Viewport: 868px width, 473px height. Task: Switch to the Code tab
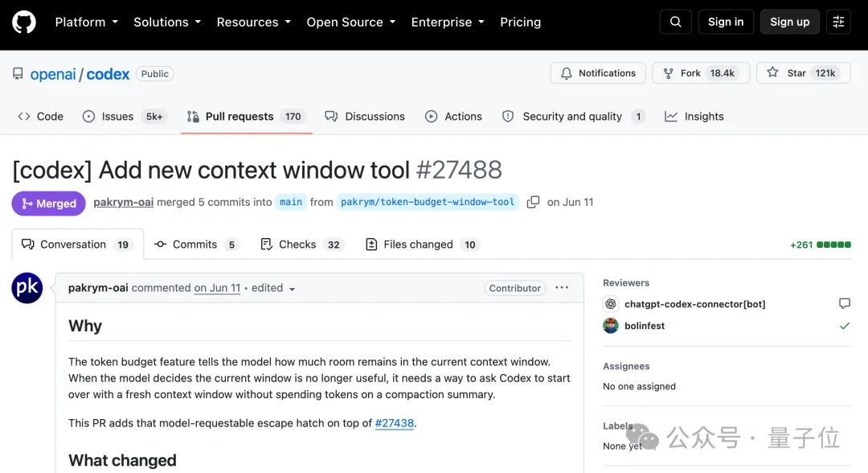[40, 117]
